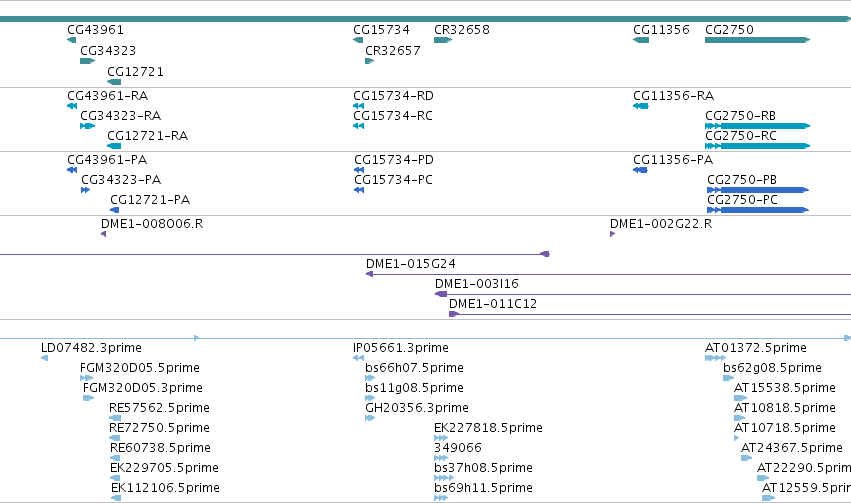
Task: Select the DME1-011C12 feature arrow
Action: pyautogui.click(x=454, y=314)
